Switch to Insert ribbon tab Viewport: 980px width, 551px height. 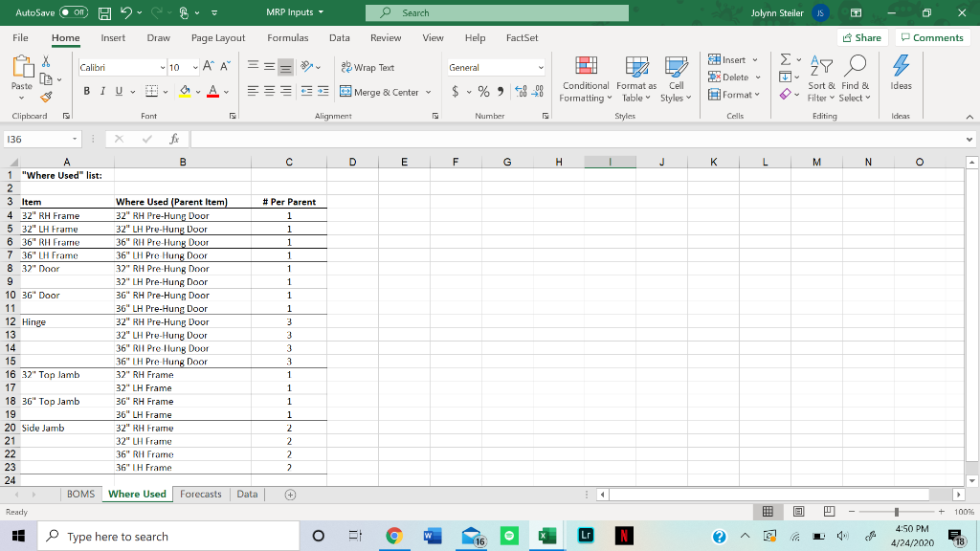tap(113, 37)
